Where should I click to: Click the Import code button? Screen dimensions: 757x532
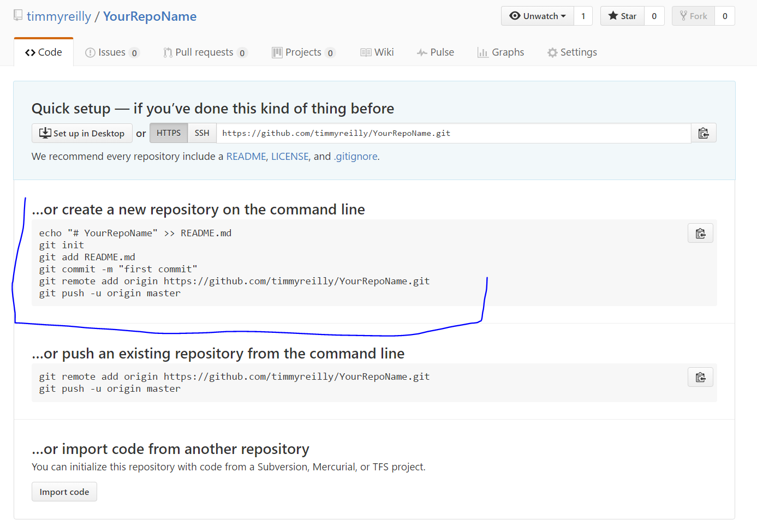coord(64,492)
